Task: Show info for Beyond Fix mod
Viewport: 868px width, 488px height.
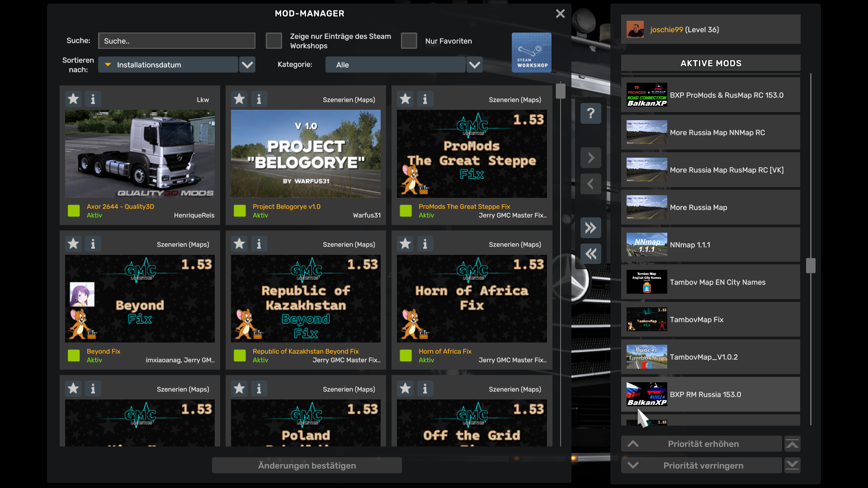Action: coord(93,244)
